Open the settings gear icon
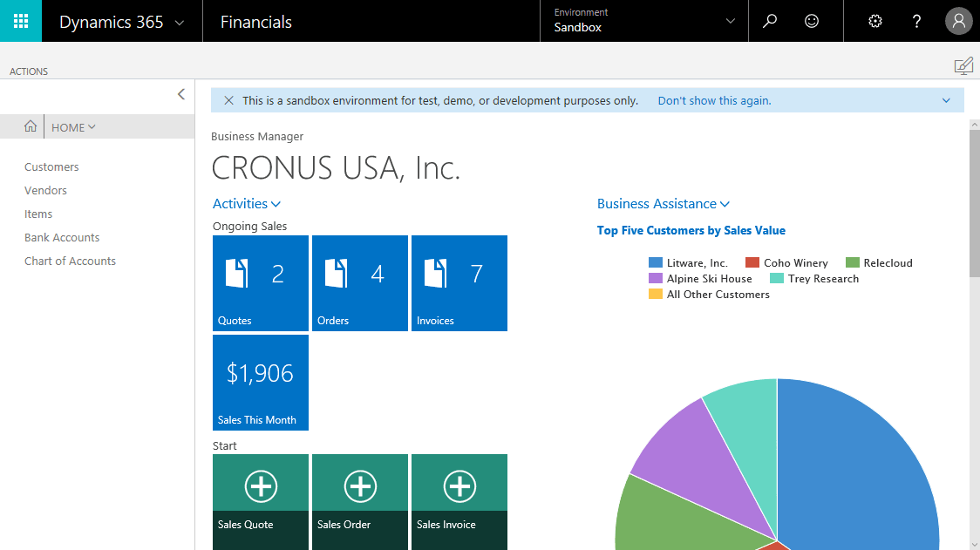980x550 pixels. tap(875, 22)
